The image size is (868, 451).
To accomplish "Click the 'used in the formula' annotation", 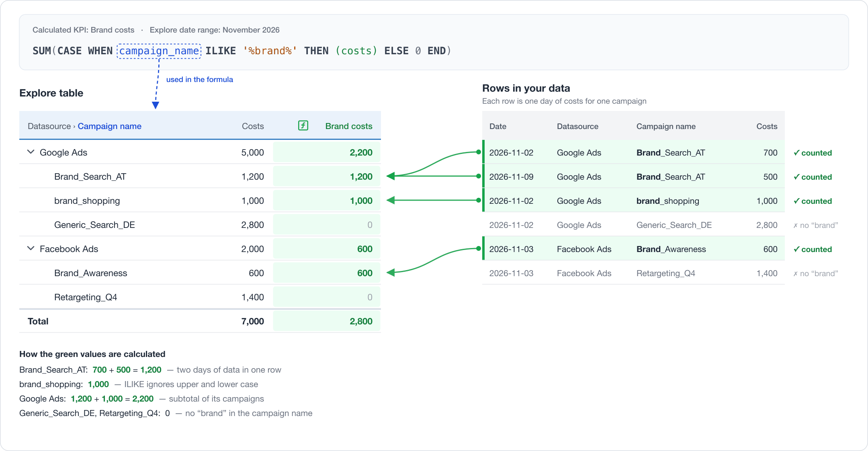I will [200, 79].
